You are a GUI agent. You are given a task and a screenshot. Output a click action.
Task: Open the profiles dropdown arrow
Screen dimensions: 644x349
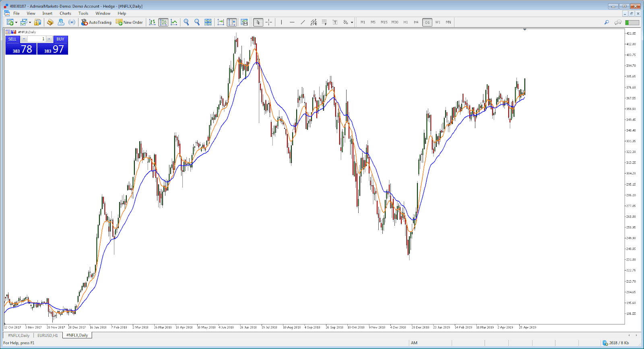(30, 23)
